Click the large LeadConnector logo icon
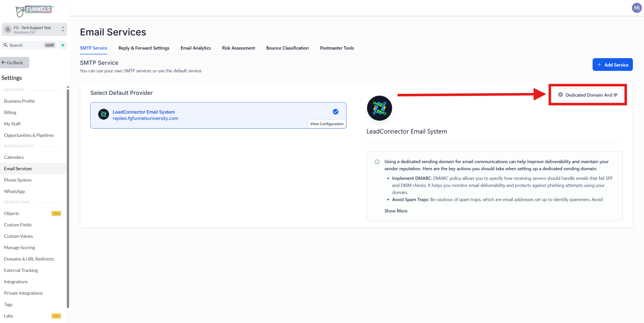This screenshot has height=323, width=644. (379, 108)
